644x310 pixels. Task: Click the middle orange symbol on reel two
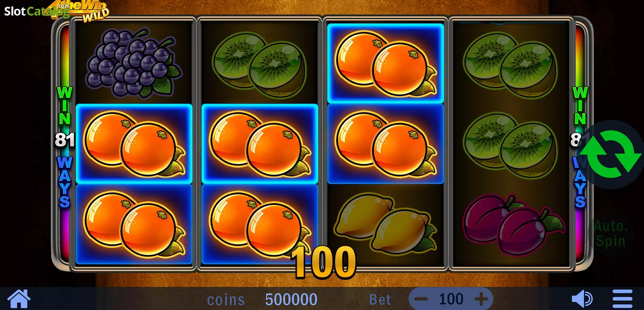click(x=260, y=144)
